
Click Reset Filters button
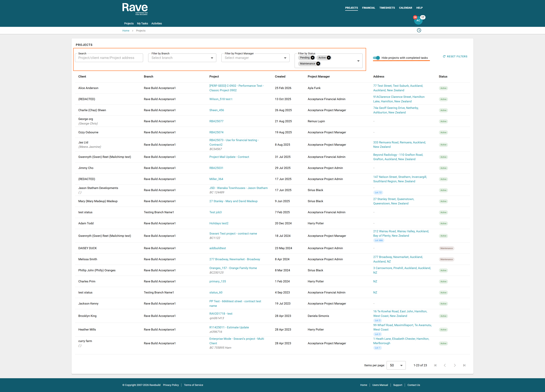pos(455,57)
